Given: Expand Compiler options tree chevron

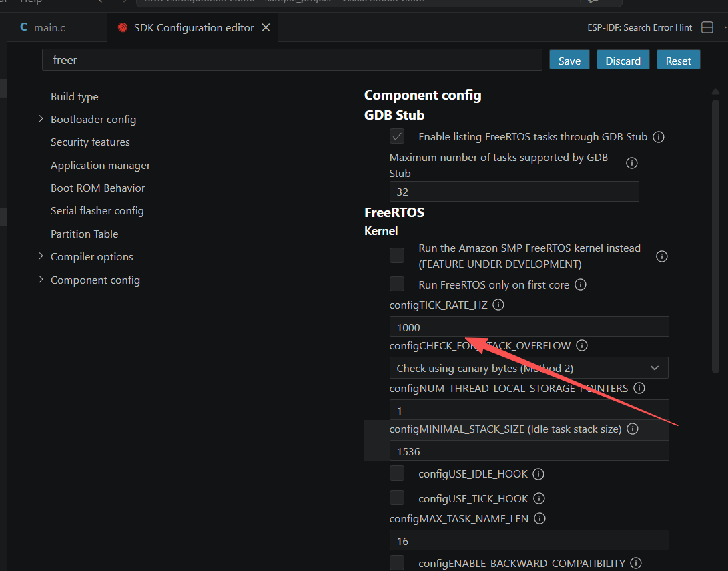Looking at the screenshot, I should pyautogui.click(x=41, y=256).
